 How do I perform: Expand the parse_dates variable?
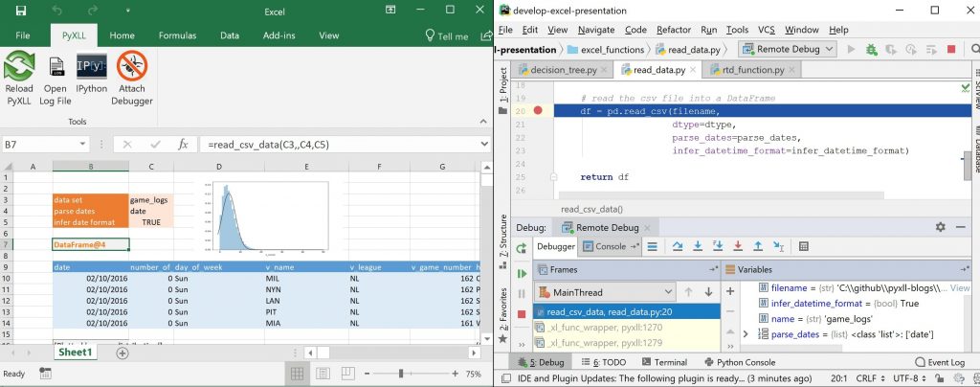coord(745,334)
